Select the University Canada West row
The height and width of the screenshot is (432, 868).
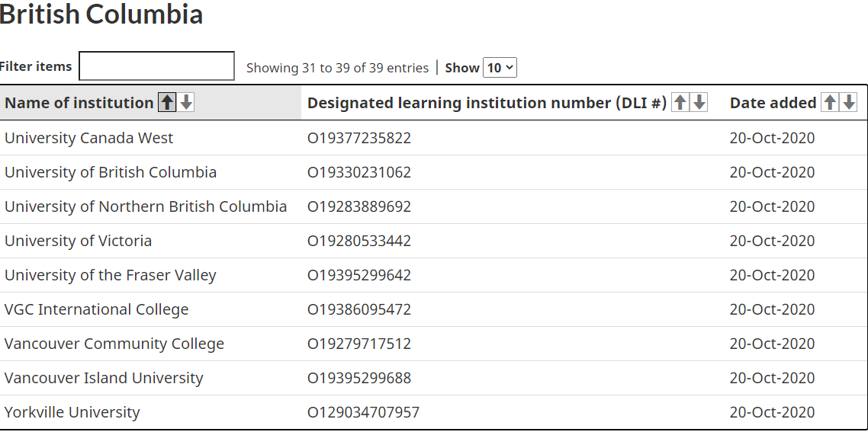tap(433, 138)
